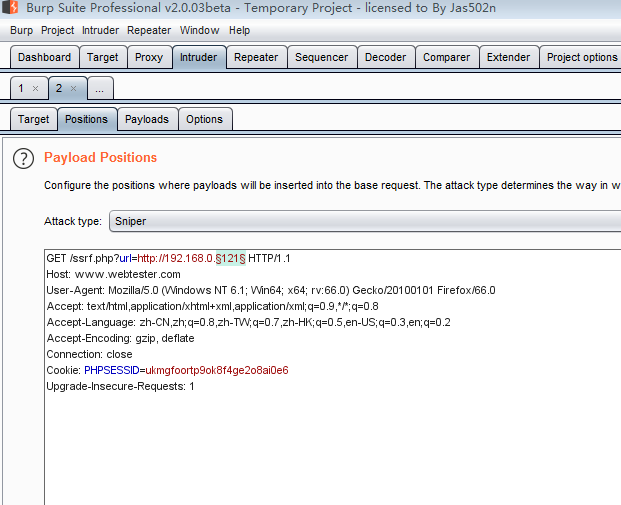The height and width of the screenshot is (505, 621).
Task: Open the Window menu
Action: click(200, 30)
